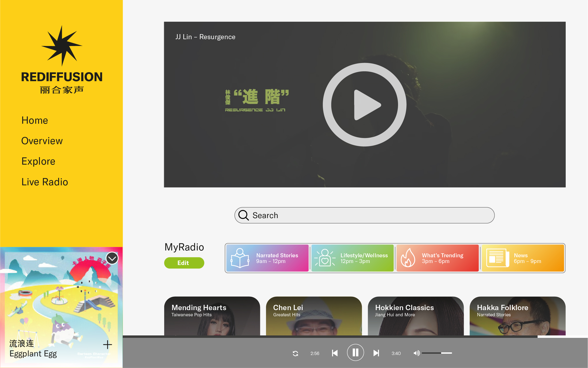Edit the MyRadio schedule
Screen dimensions: 588x368
[184, 263]
